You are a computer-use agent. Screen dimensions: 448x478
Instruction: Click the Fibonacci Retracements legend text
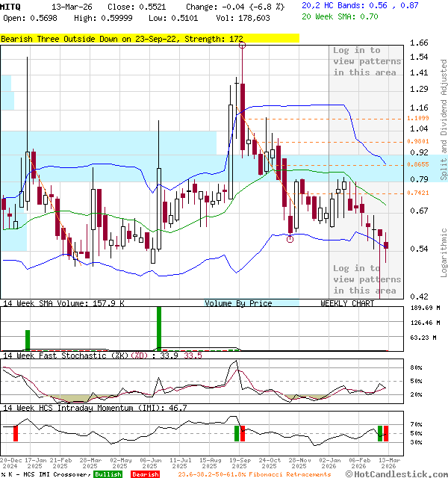click(254, 474)
